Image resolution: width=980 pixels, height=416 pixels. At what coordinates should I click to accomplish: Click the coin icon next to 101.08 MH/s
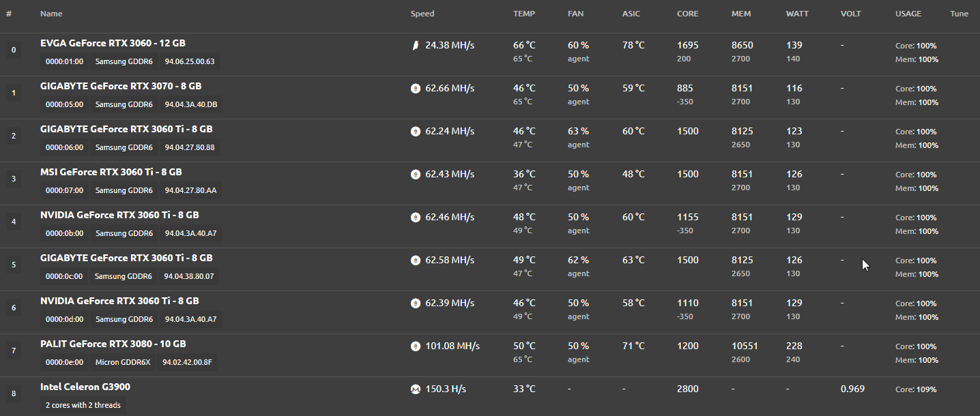[415, 346]
